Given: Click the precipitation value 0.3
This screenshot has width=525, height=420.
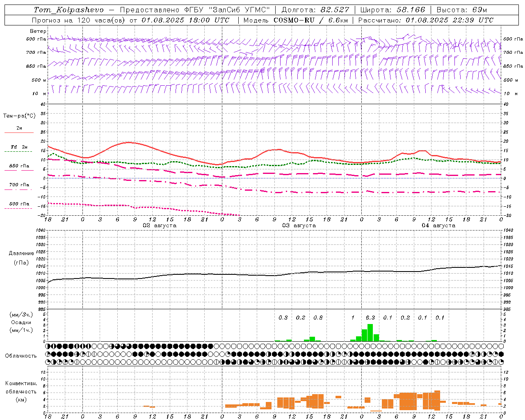Looking at the screenshot, I should click(x=283, y=317).
